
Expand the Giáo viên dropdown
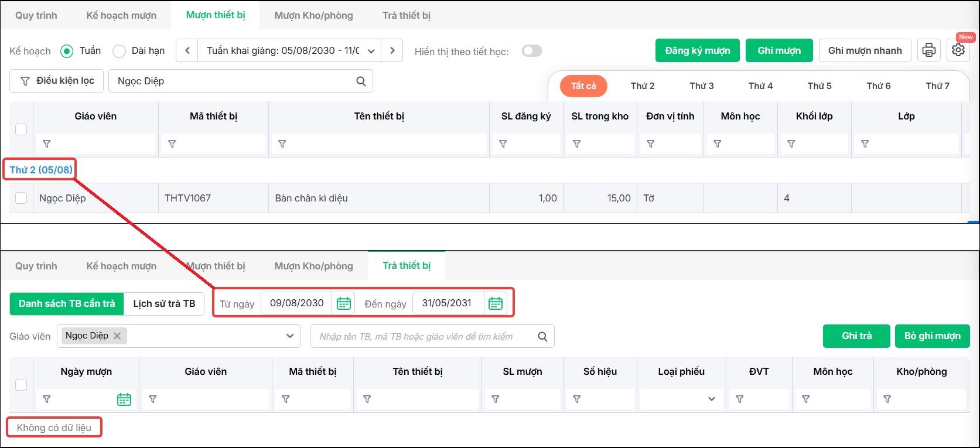(x=289, y=336)
